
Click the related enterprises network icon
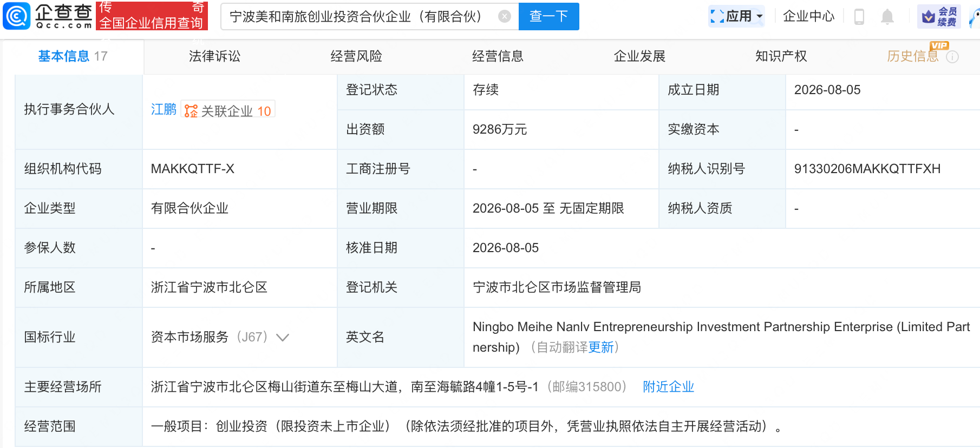[x=191, y=111]
